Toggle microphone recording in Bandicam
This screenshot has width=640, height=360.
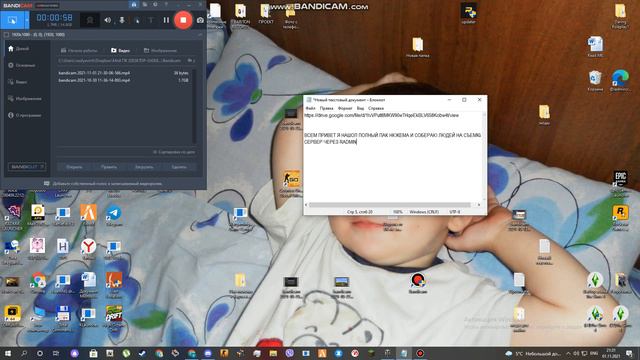pyautogui.click(x=122, y=20)
